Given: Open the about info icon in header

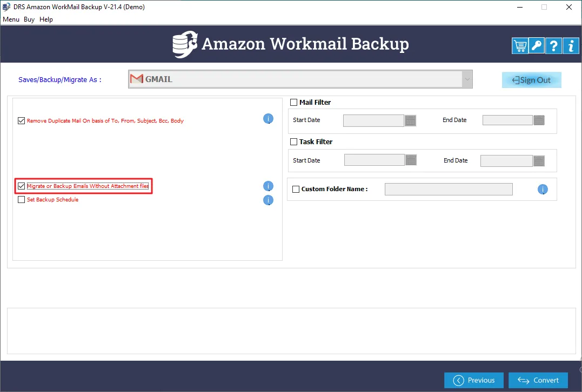Looking at the screenshot, I should [571, 46].
